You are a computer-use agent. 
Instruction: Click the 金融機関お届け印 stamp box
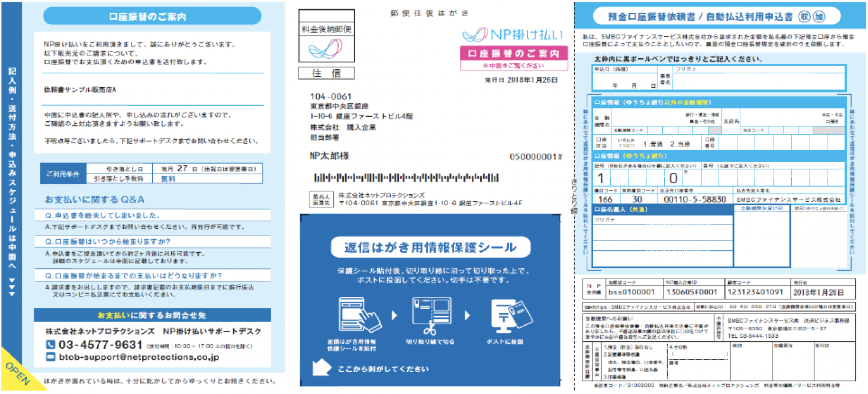pyautogui.click(x=762, y=237)
